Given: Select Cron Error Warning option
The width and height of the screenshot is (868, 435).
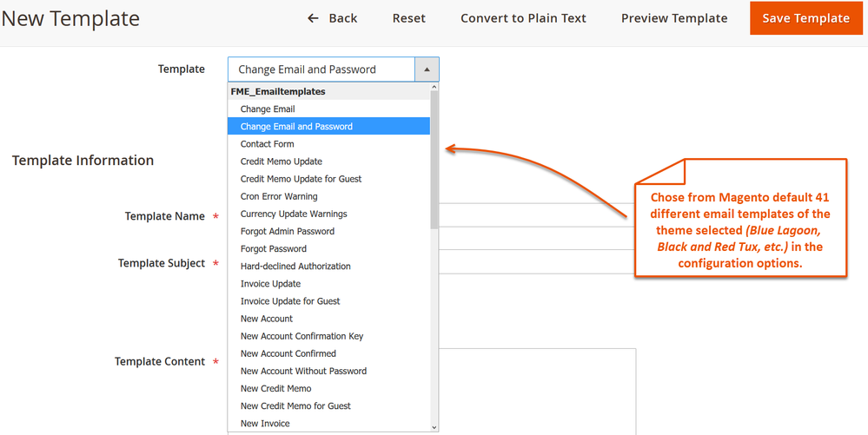Looking at the screenshot, I should pyautogui.click(x=279, y=196).
